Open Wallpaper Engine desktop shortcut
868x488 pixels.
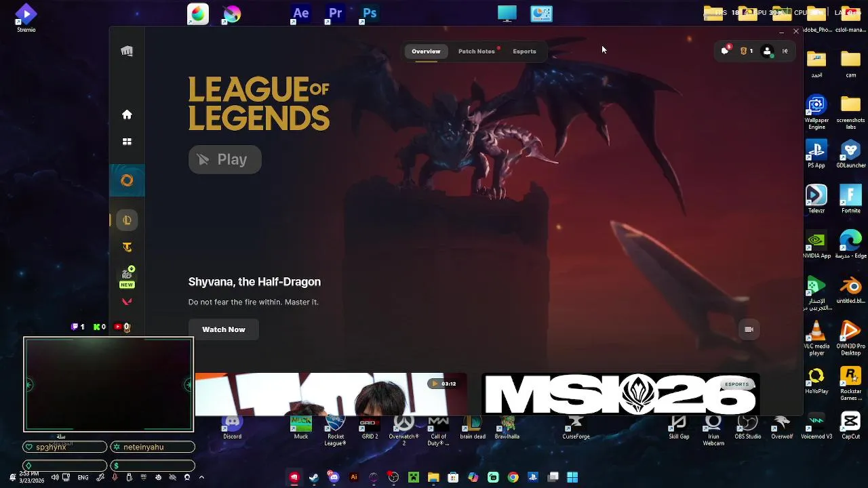pyautogui.click(x=816, y=113)
